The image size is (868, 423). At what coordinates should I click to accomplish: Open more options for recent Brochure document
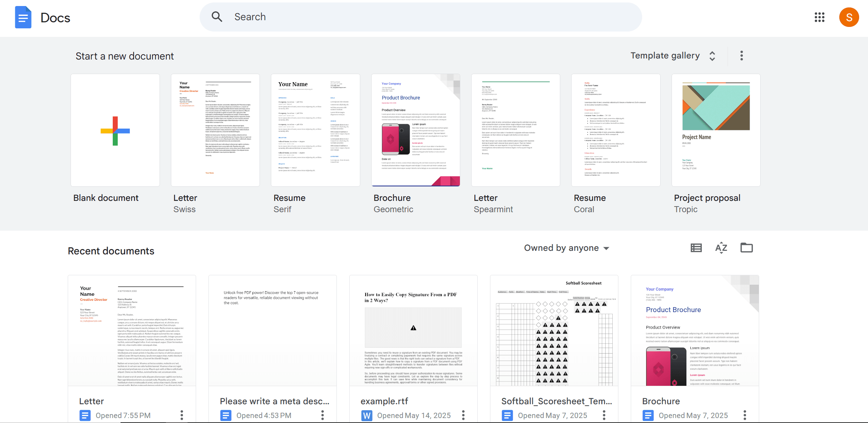(745, 415)
